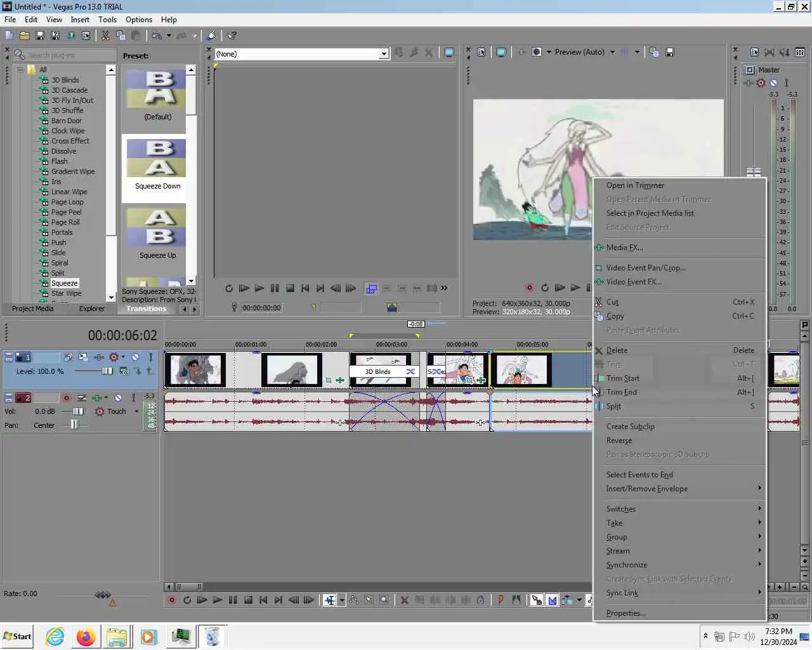Screen dimensions: 812x650
Task: Toggle the Mute button on video track 1
Action: tap(135, 357)
